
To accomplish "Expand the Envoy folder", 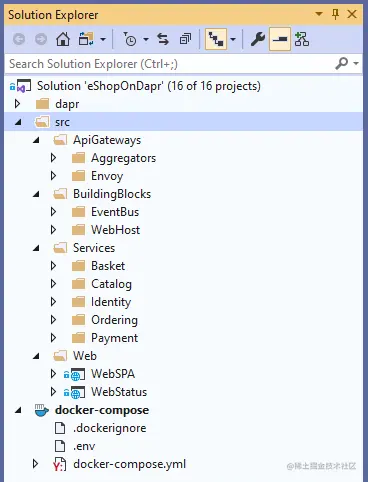I will (53, 176).
